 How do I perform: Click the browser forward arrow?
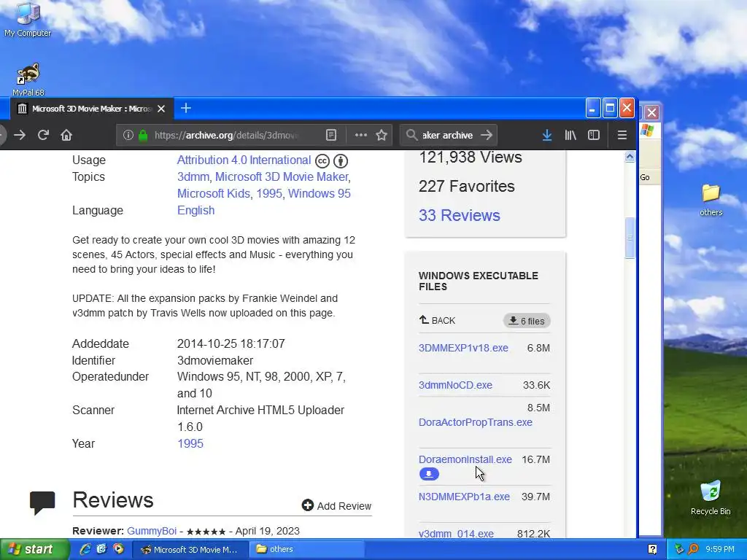(x=20, y=135)
